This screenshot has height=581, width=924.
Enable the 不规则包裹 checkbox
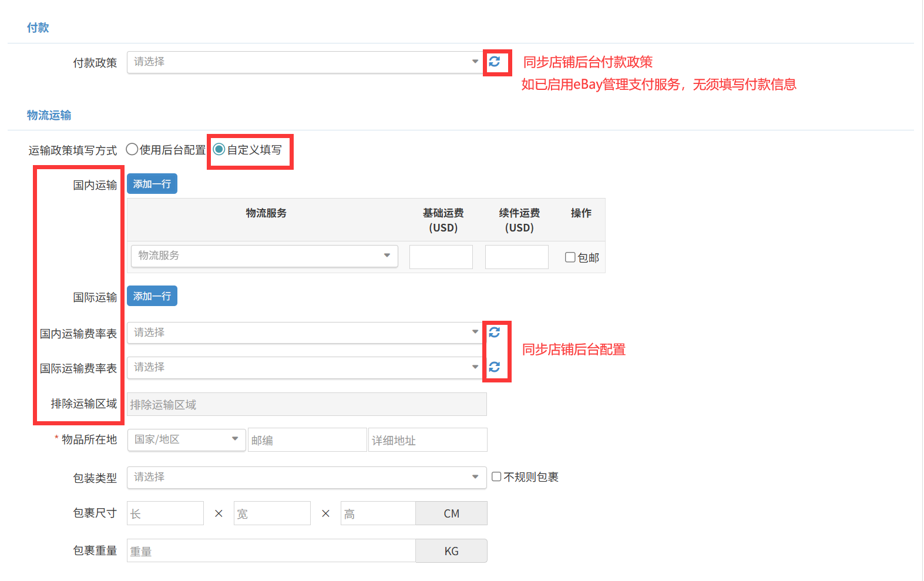pos(496,476)
